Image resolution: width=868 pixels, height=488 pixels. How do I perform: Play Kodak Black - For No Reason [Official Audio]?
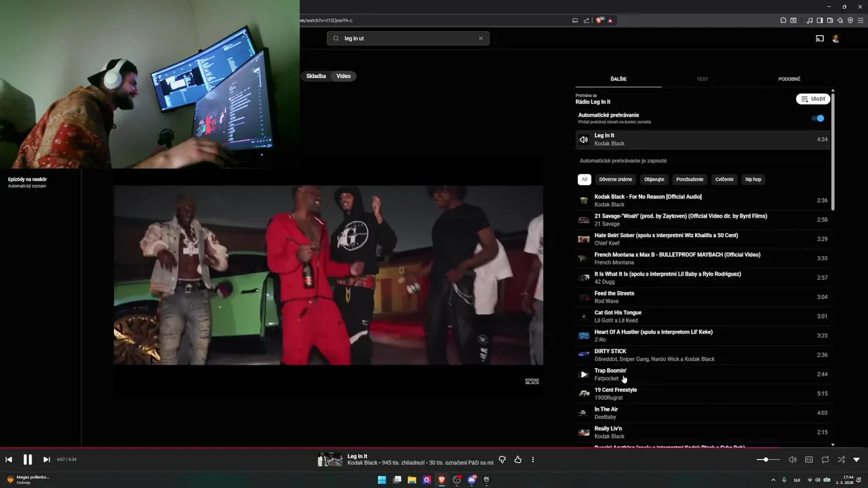click(703, 201)
